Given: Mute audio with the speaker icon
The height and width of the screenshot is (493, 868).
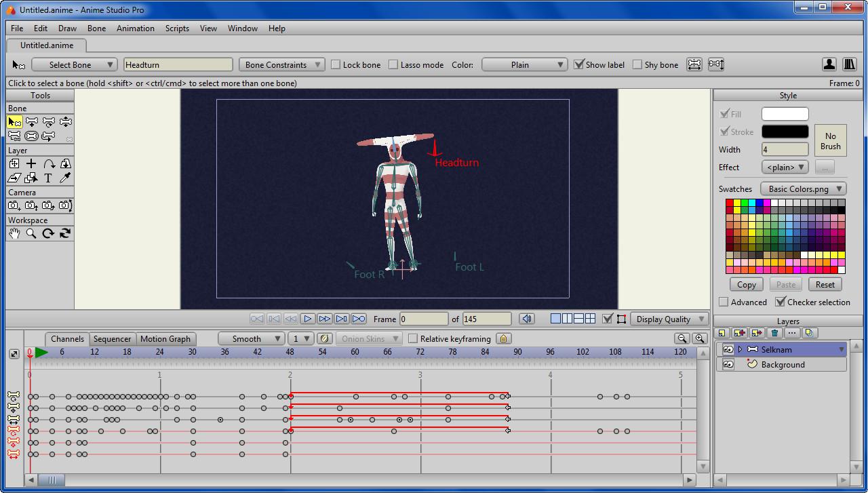Looking at the screenshot, I should tap(526, 319).
